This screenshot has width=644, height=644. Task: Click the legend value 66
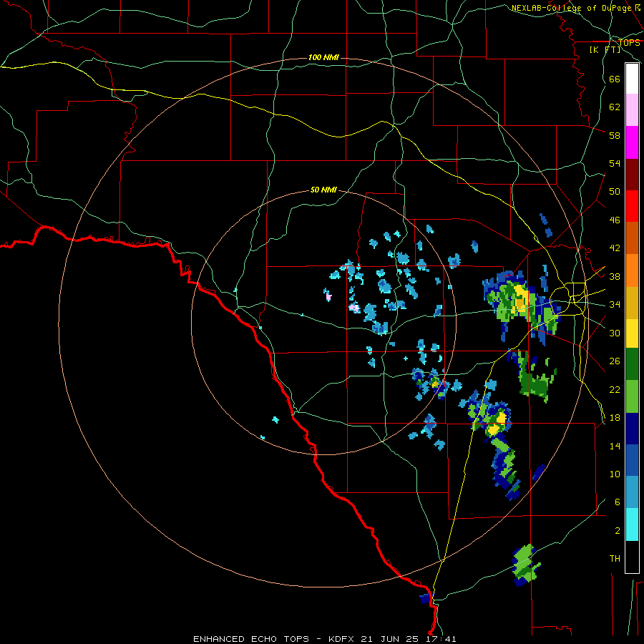(x=615, y=79)
